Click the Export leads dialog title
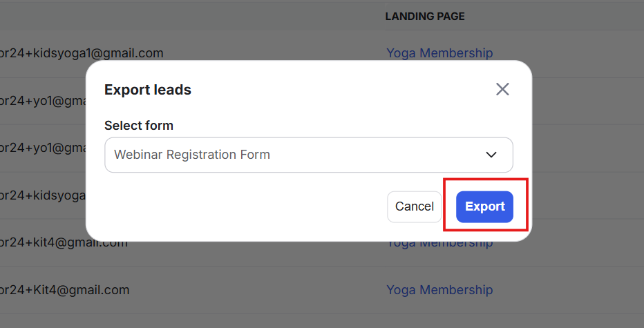644x328 pixels. click(148, 90)
